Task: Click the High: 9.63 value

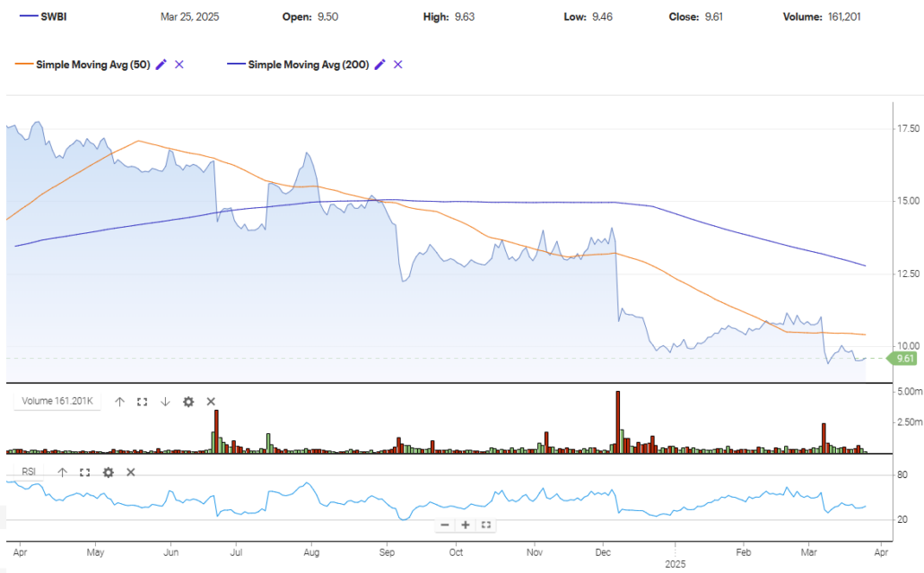Action: 449,17
